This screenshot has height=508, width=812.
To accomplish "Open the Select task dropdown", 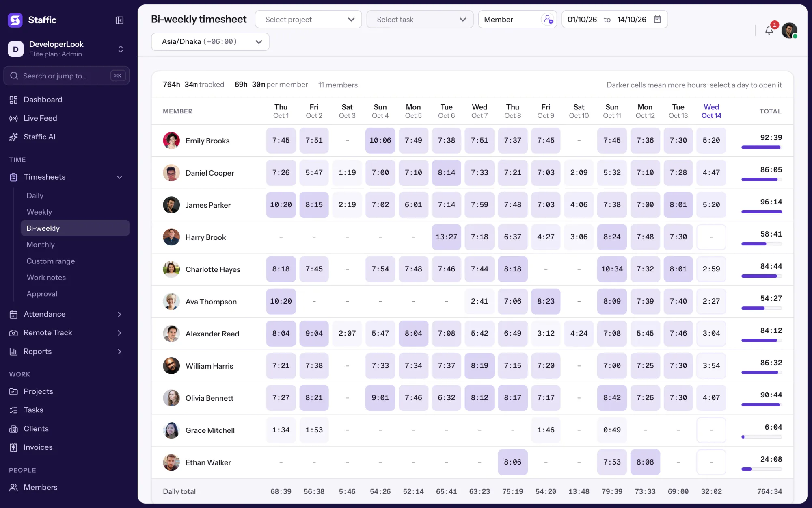I will click(x=420, y=20).
